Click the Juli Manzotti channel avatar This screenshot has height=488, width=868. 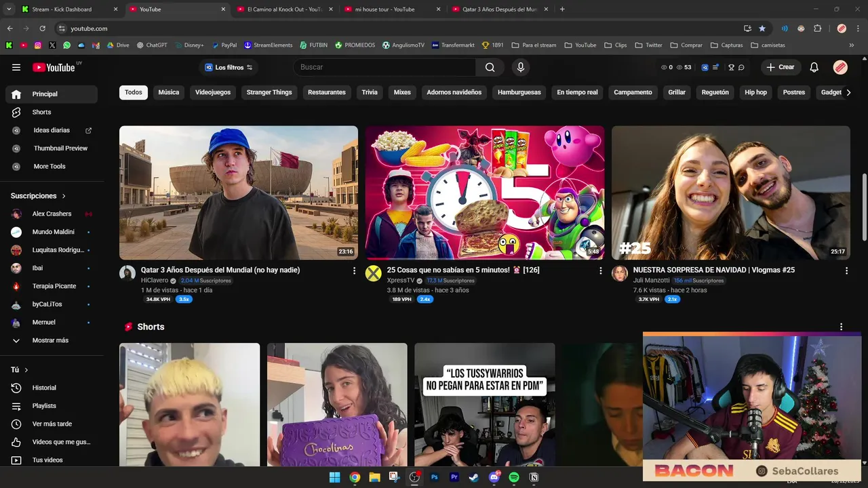pyautogui.click(x=619, y=273)
